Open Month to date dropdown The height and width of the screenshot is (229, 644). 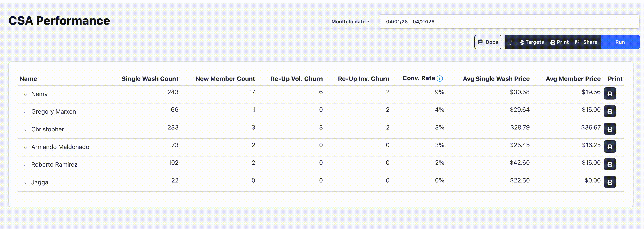coord(350,22)
